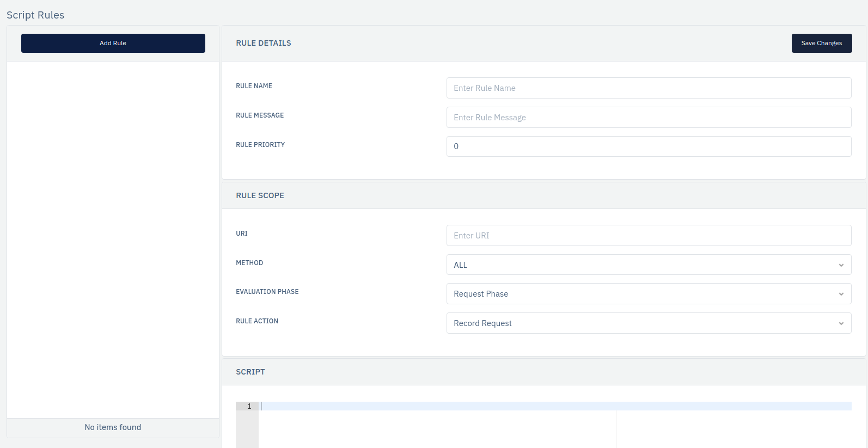Click the SCRIPT section header

point(250,372)
